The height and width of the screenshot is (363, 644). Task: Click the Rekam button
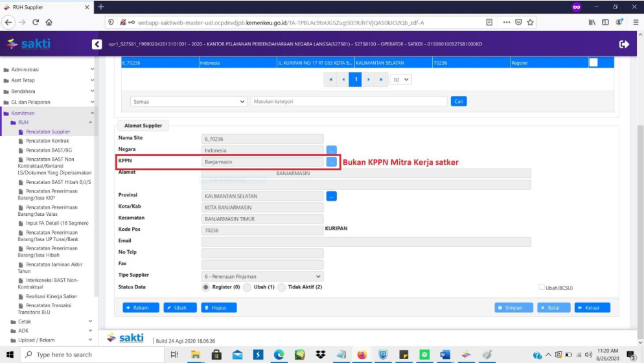tap(141, 308)
